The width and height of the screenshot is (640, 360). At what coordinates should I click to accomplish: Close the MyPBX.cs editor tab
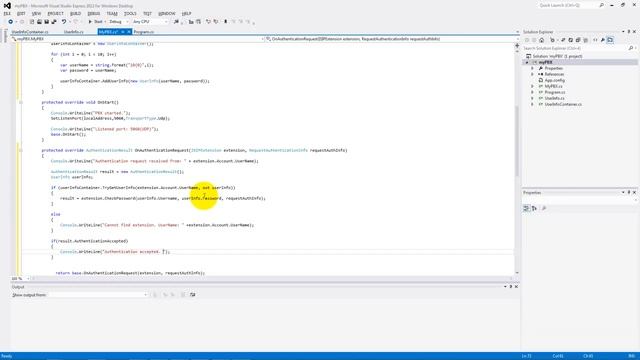coord(129,32)
